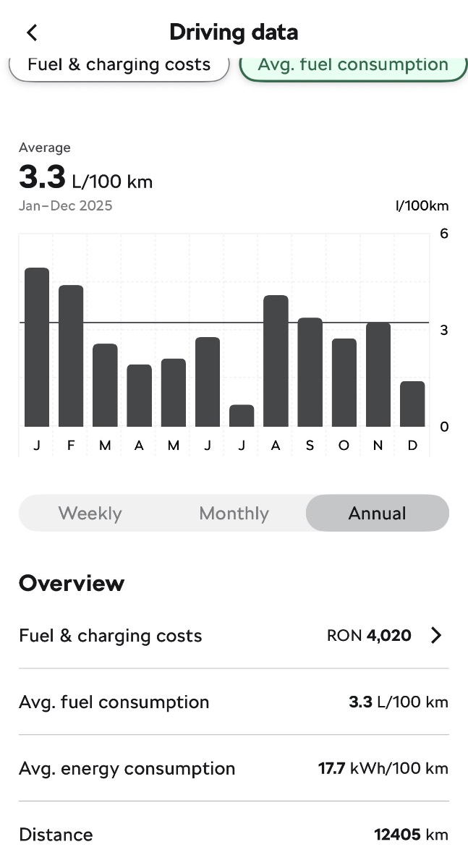Switch to Weekly view
This screenshot has height=868, width=468.
coord(90,514)
